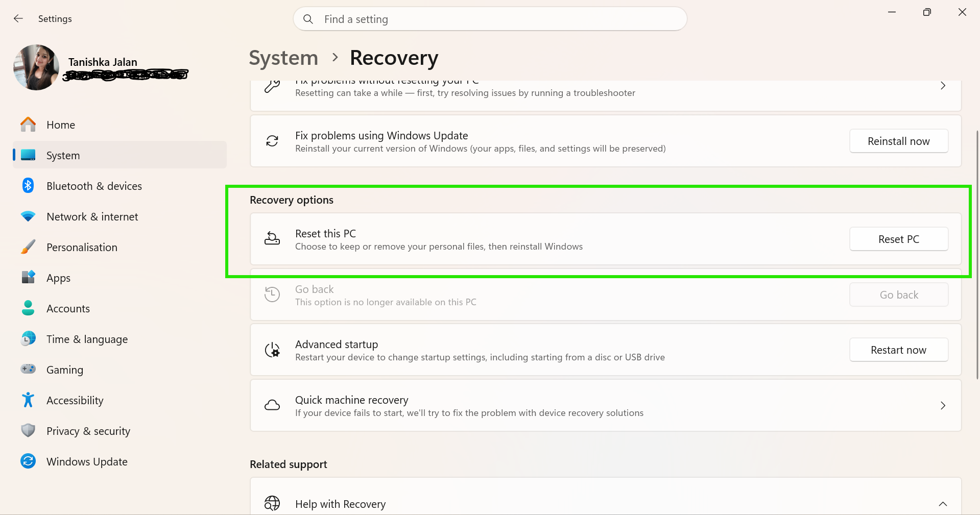The width and height of the screenshot is (980, 515).
Task: Click the Bluetooth icon in sidebar
Action: pos(28,186)
